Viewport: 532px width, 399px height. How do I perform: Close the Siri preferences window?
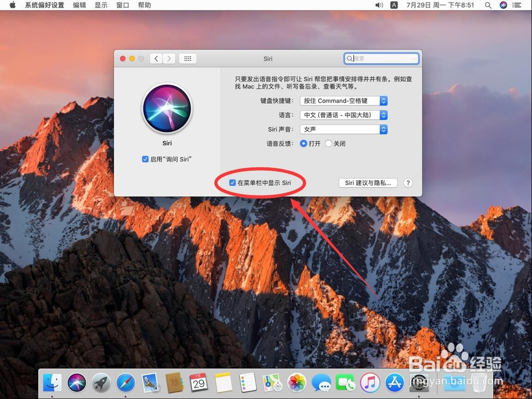pyautogui.click(x=123, y=59)
